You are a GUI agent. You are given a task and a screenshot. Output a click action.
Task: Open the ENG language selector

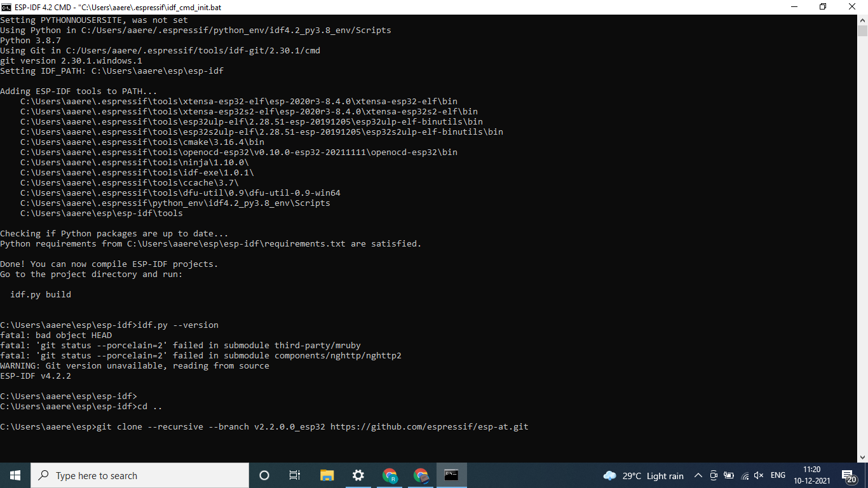(778, 475)
